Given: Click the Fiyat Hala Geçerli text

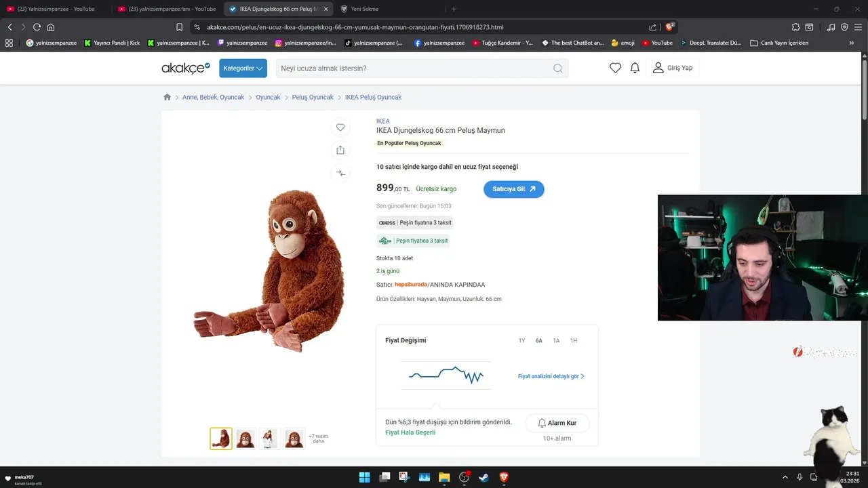Looking at the screenshot, I should click(410, 432).
